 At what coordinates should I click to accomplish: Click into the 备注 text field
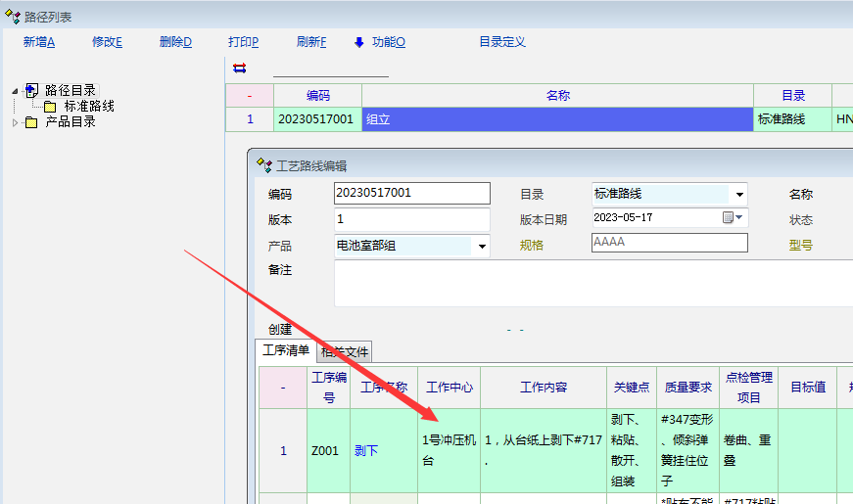point(588,284)
